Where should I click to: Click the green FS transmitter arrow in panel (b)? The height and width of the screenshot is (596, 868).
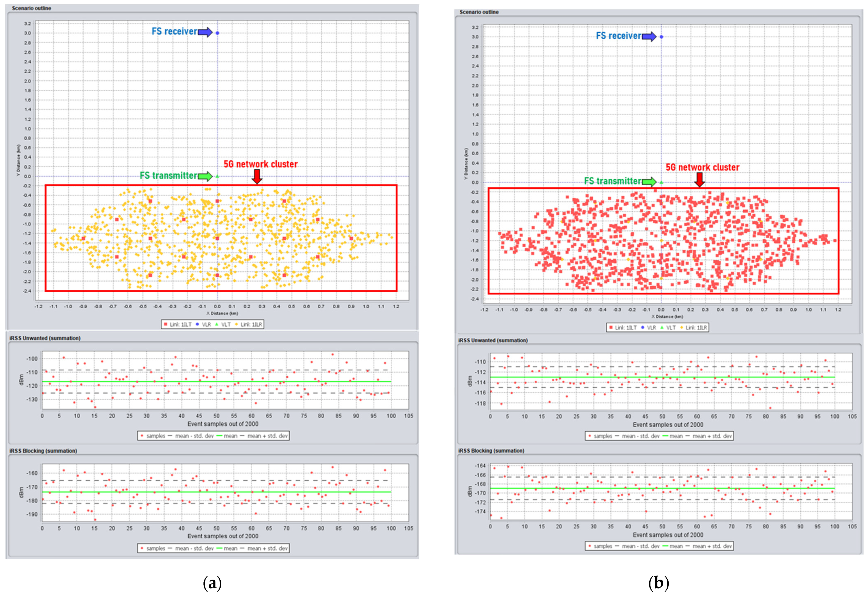click(x=649, y=182)
